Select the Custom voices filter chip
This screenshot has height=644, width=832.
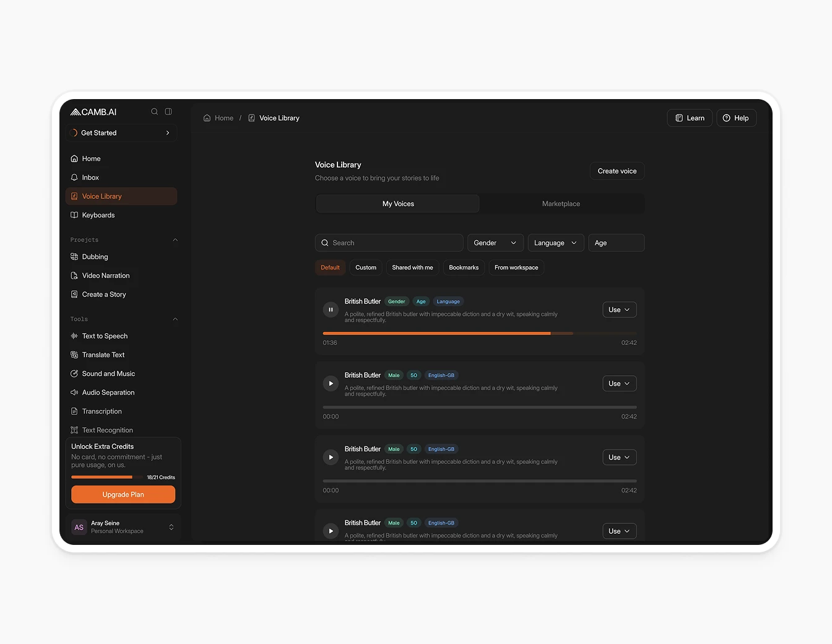[x=366, y=268]
